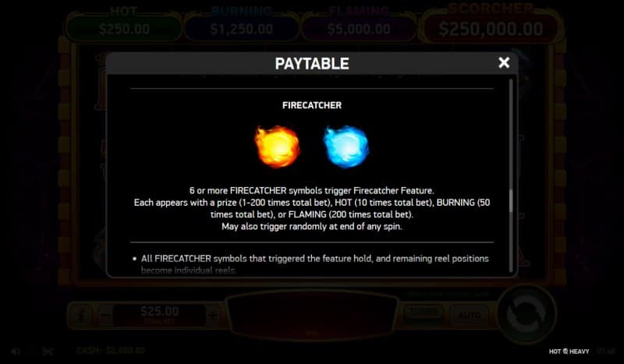Enable Auto spin mode
This screenshot has width=624, height=364.
pos(470,316)
